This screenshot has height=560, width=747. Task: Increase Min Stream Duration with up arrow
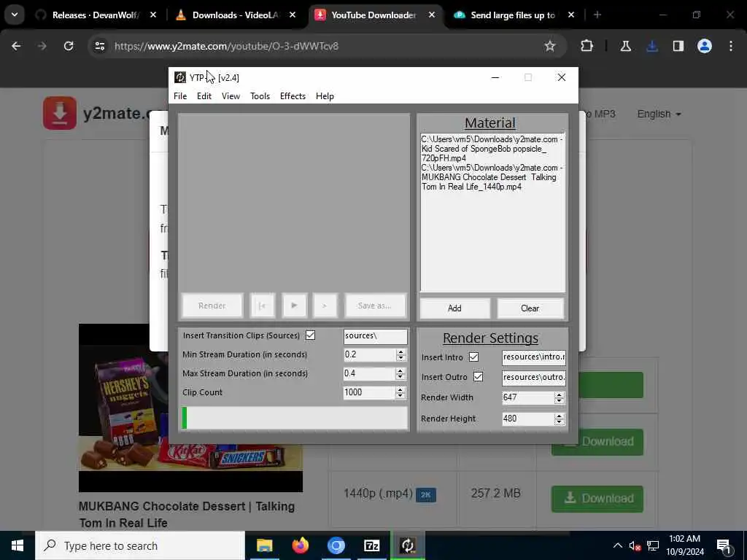(400, 351)
